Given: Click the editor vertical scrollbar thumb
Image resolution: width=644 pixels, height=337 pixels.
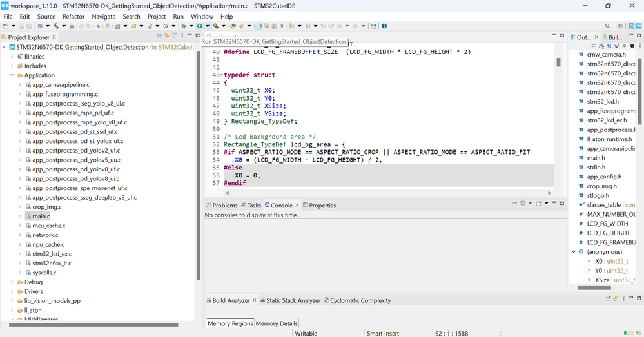Looking at the screenshot, I should 558,62.
